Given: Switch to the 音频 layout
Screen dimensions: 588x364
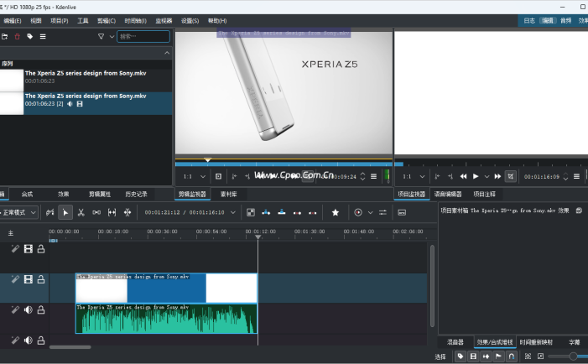Looking at the screenshot, I should 565,21.
